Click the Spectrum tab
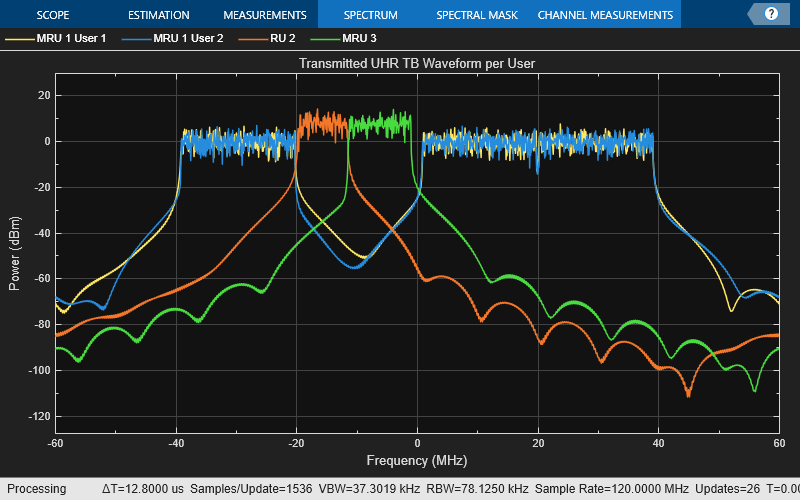800x500 pixels. coord(370,15)
